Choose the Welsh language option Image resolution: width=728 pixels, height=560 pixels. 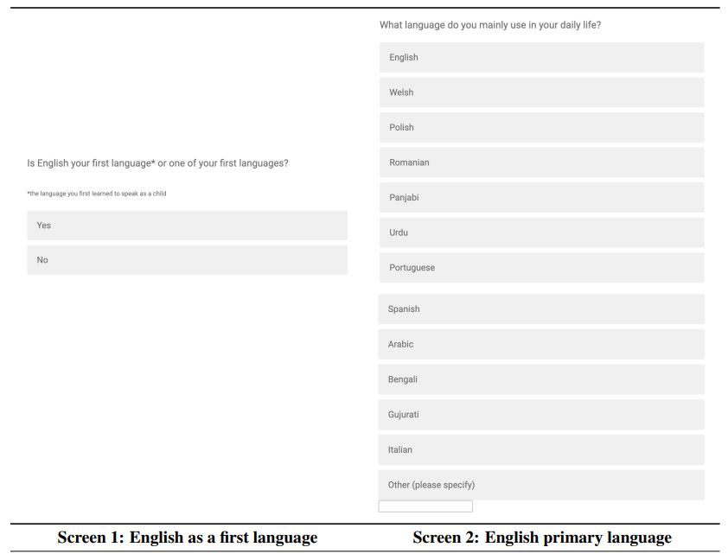click(x=542, y=92)
